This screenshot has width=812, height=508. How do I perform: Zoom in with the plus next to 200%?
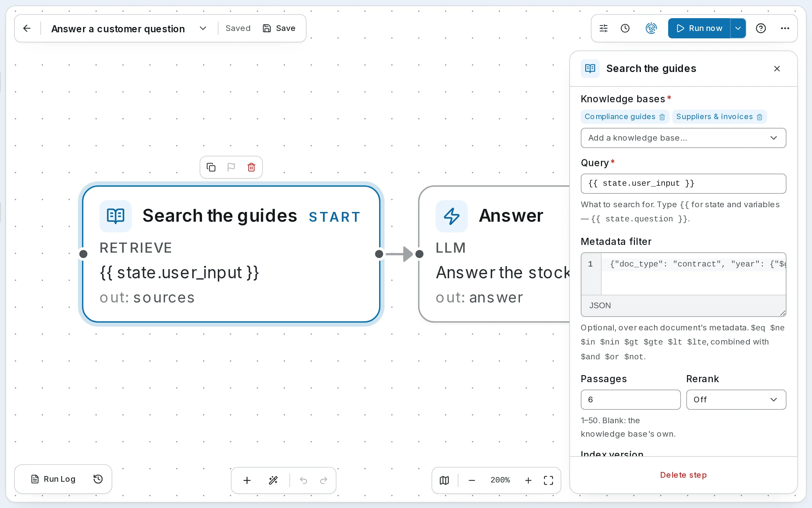coord(528,480)
